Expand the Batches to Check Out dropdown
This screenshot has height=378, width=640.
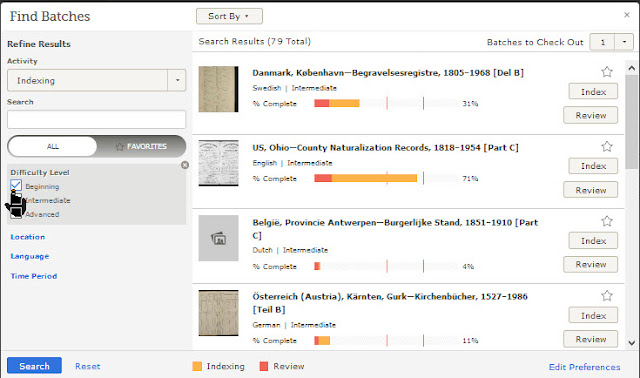[x=624, y=42]
